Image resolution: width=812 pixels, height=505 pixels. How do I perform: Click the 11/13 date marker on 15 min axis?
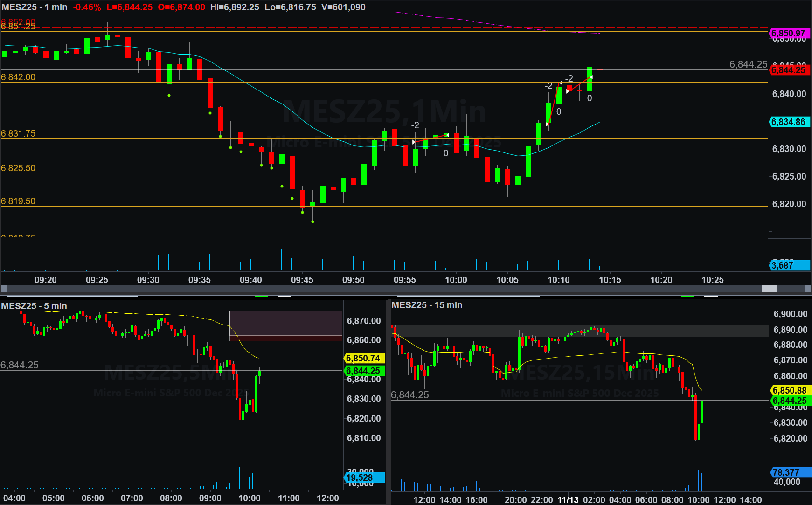pos(568,500)
